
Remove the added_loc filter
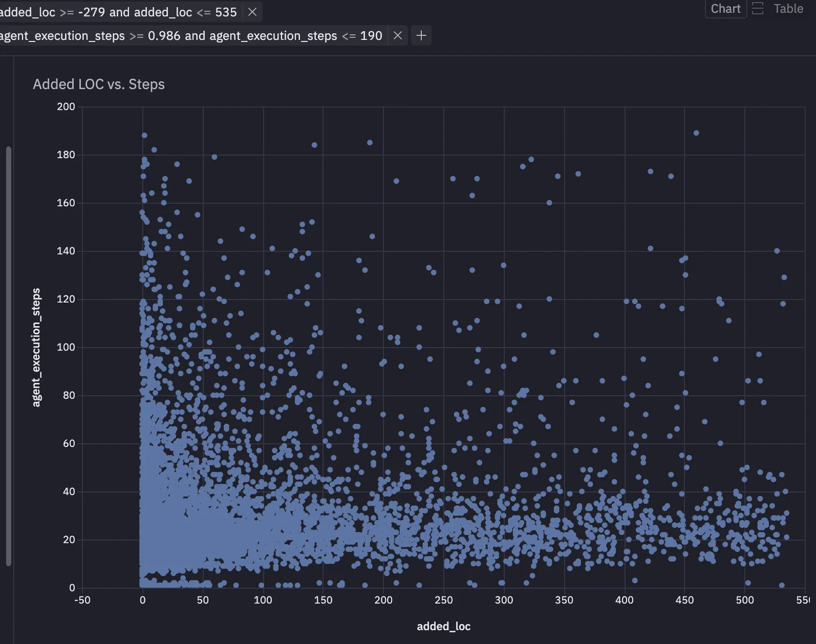252,12
